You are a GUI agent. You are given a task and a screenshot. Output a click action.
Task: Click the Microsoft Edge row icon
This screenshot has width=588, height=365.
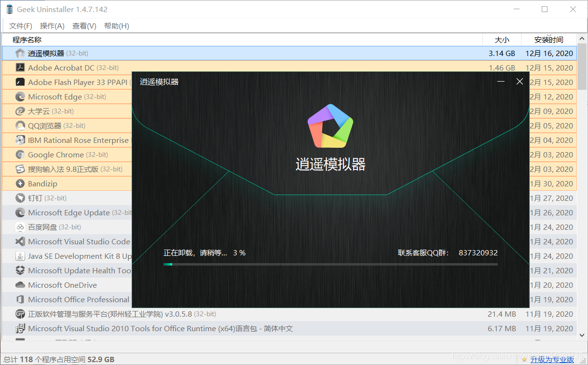[x=20, y=97]
